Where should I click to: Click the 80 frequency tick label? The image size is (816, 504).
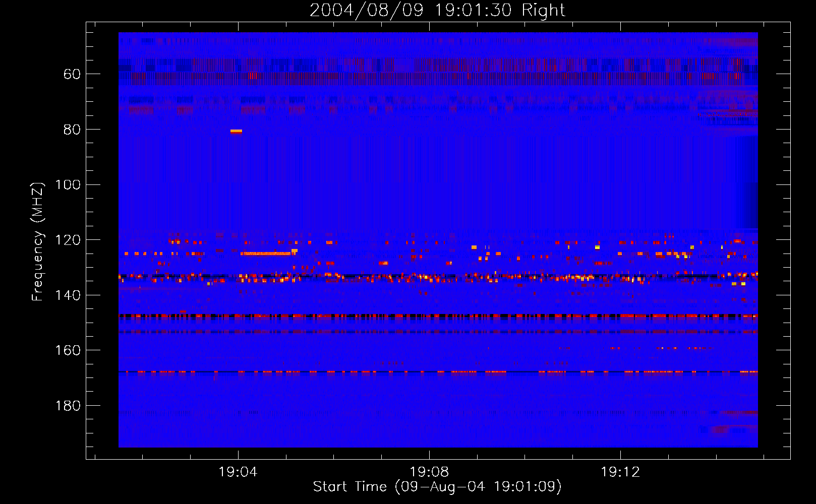tap(72, 130)
